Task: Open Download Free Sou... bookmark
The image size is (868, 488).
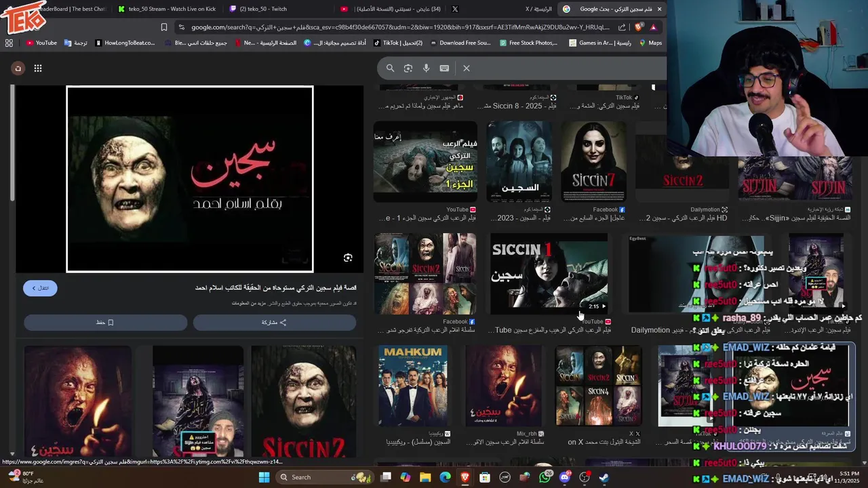Action: pyautogui.click(x=460, y=43)
